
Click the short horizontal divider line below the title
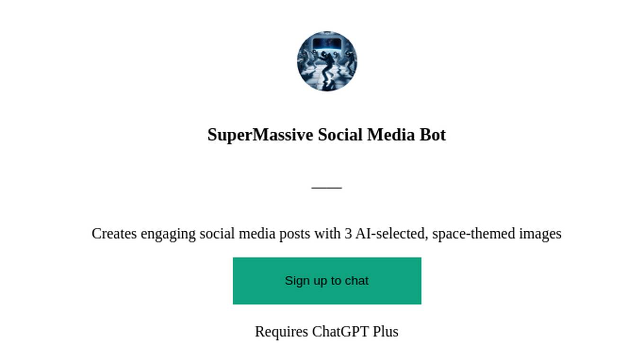[327, 188]
